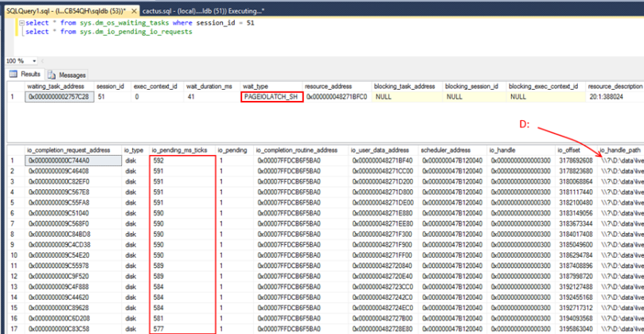Select row 1 header in pending IO grid
The image size is (644, 334).
click(12, 159)
